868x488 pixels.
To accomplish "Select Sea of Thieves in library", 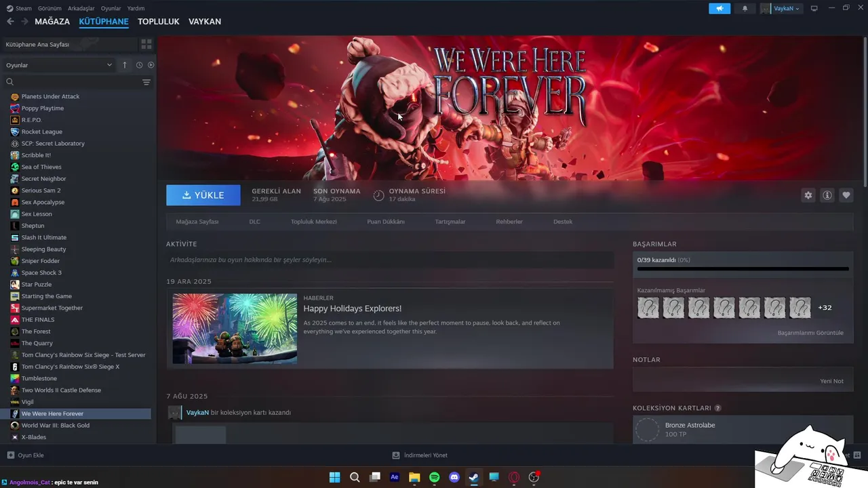I will (x=41, y=167).
